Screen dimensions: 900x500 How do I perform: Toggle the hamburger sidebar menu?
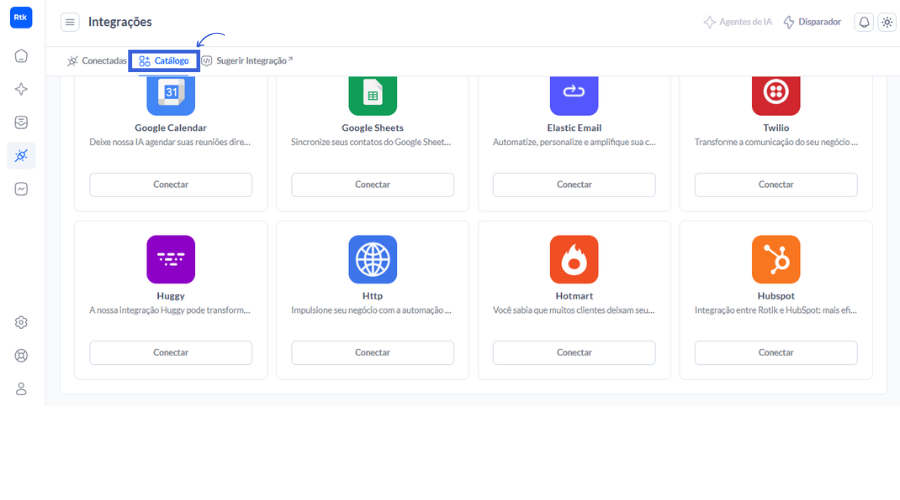[70, 22]
